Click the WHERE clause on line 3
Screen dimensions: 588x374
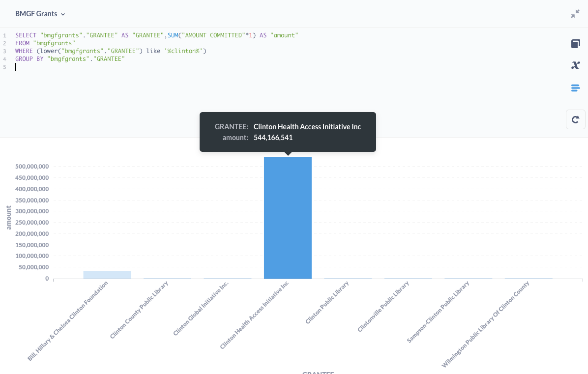click(x=111, y=51)
